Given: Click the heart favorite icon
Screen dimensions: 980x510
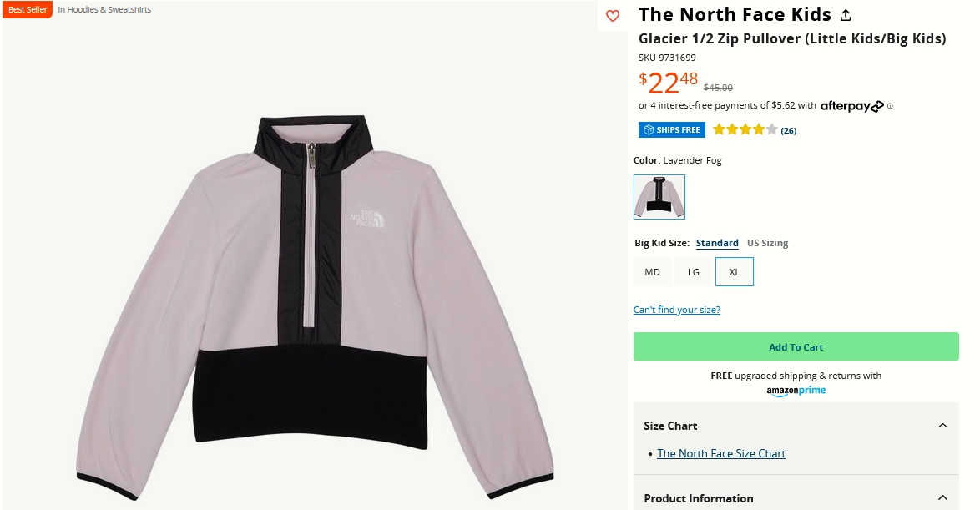Looking at the screenshot, I should (x=613, y=16).
